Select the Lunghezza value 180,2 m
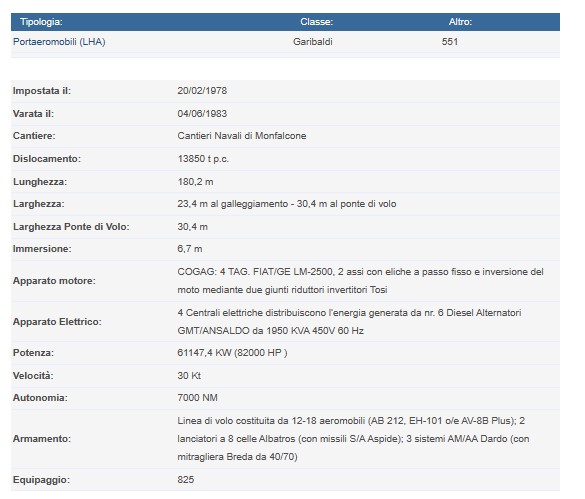Viewport: 585px width, 499px height. coord(195,182)
